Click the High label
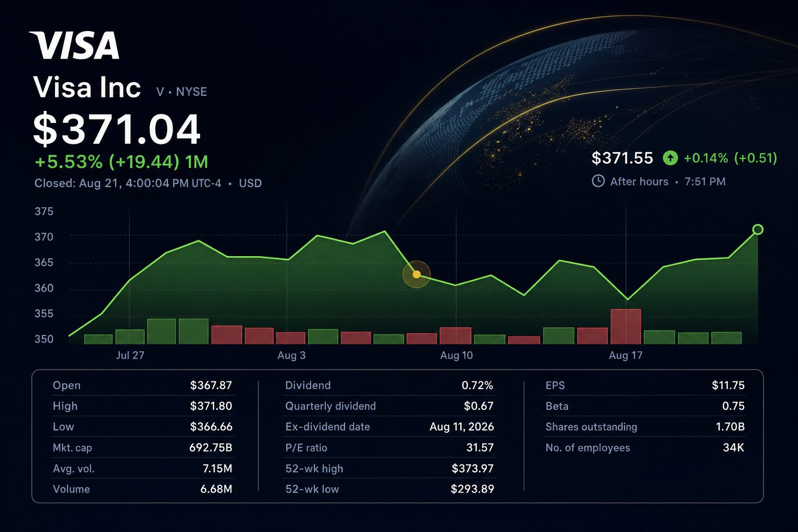Viewport: 798px width, 532px height. click(x=65, y=406)
